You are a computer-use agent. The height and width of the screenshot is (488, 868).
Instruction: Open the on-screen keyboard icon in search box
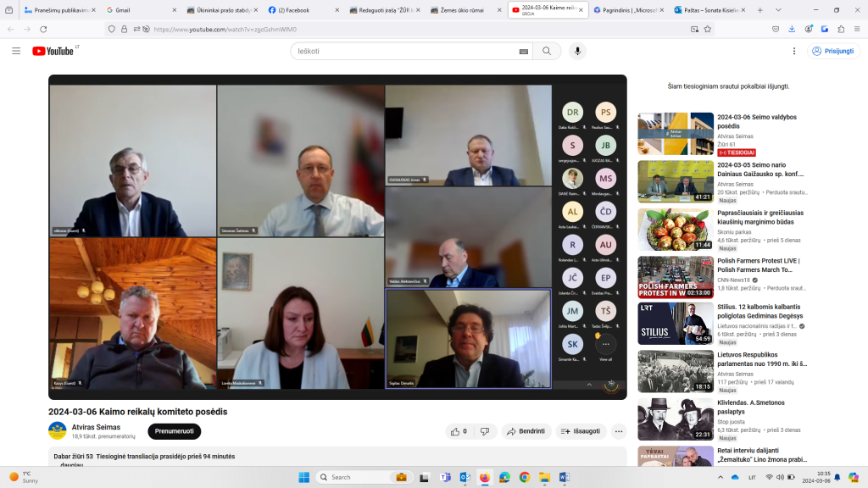point(523,52)
